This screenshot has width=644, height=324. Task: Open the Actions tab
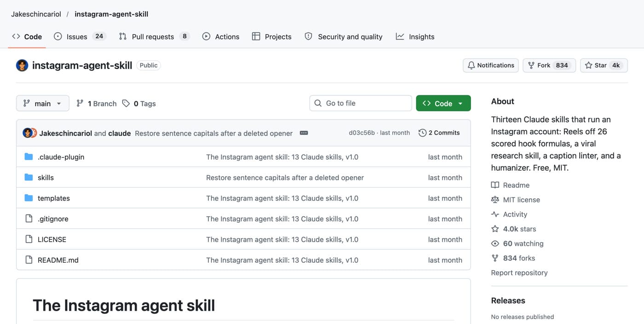[x=221, y=37]
